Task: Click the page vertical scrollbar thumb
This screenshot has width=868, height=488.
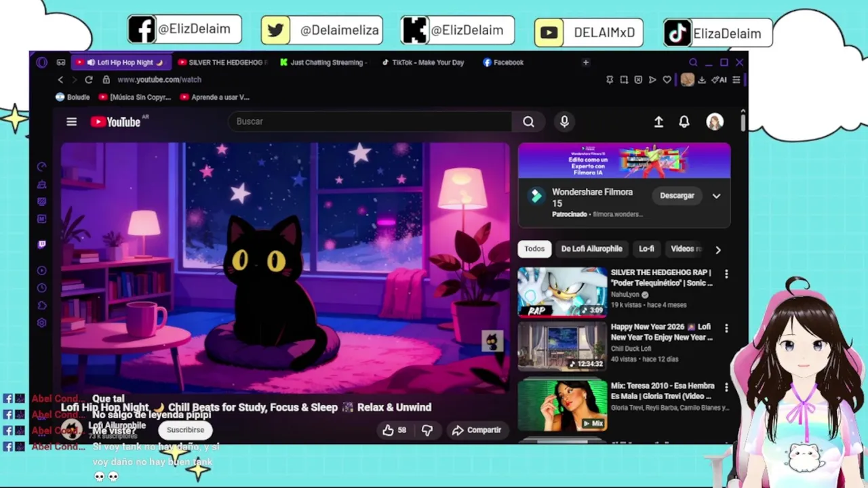Action: pyautogui.click(x=743, y=121)
